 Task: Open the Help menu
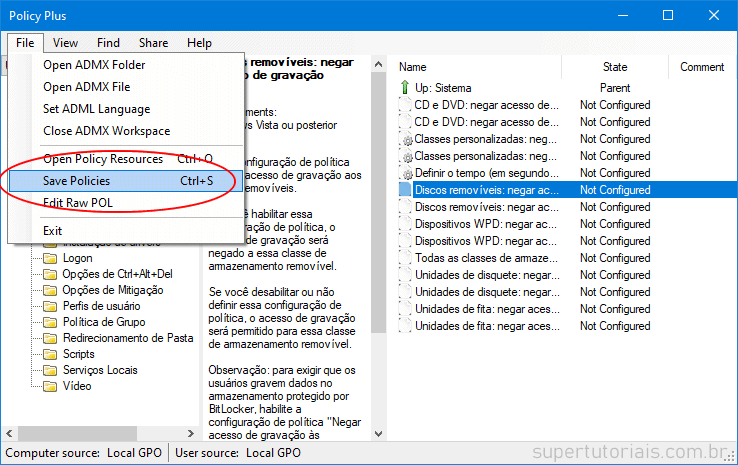pos(199,43)
